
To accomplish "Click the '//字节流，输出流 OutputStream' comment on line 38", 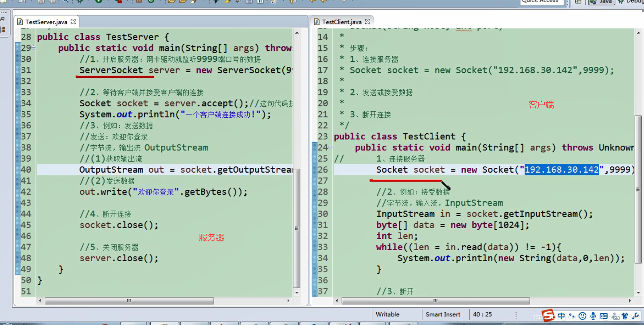I will pyautogui.click(x=144, y=147).
